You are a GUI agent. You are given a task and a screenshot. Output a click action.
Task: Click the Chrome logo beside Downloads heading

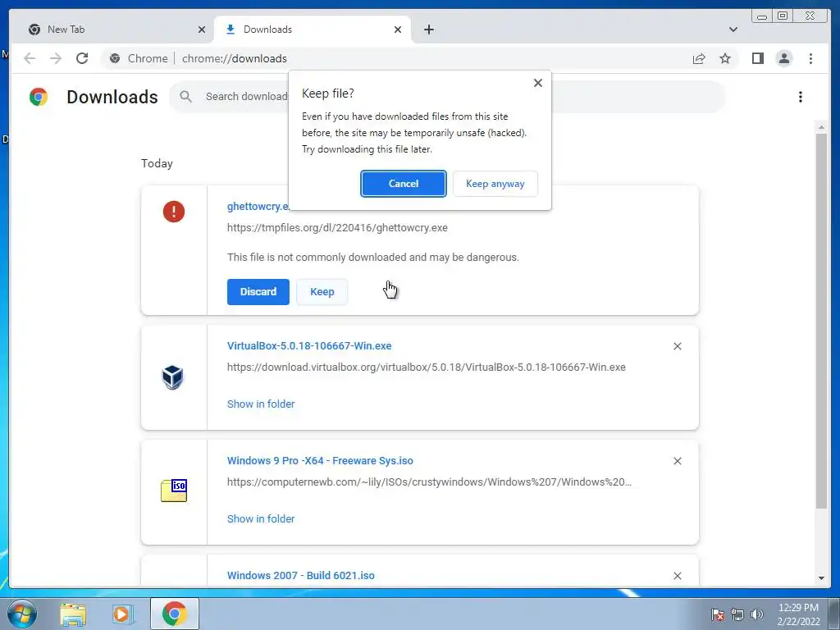39,97
